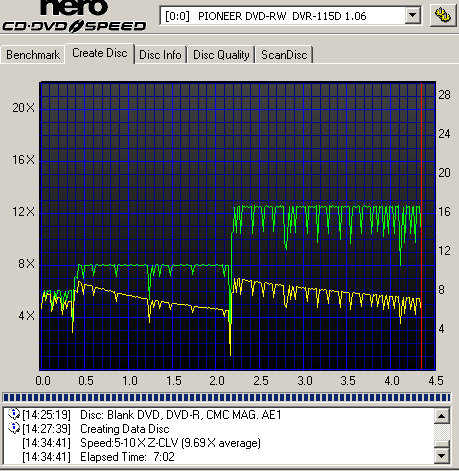
Task: Go to the Disc Quality tab
Action: tap(221, 55)
